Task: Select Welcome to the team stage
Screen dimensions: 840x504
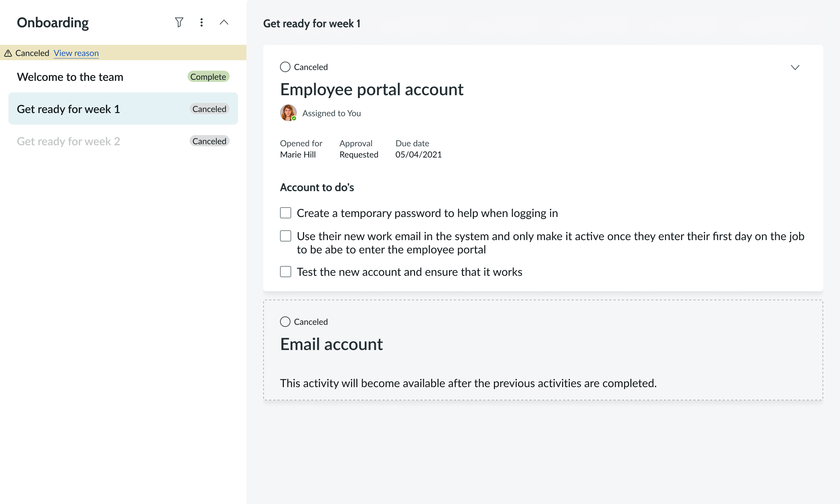Action: (70, 77)
